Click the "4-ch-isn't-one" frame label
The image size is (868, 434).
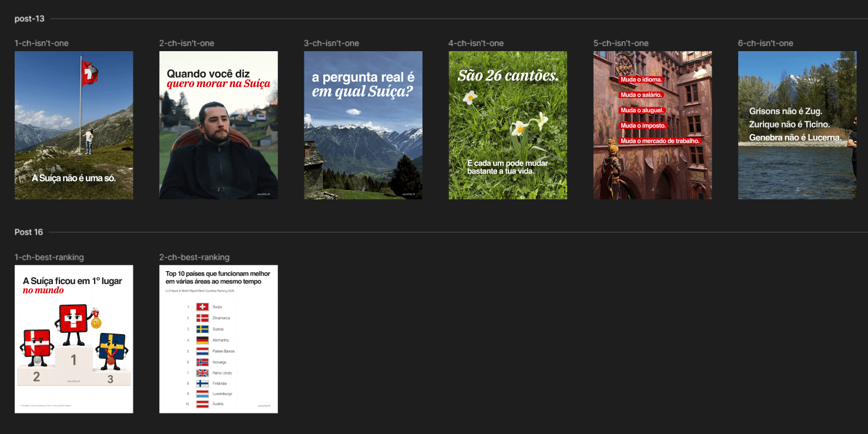476,43
